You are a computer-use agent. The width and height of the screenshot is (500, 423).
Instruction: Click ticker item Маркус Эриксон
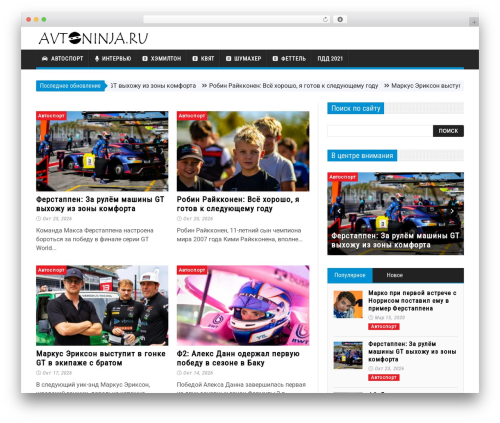point(426,86)
